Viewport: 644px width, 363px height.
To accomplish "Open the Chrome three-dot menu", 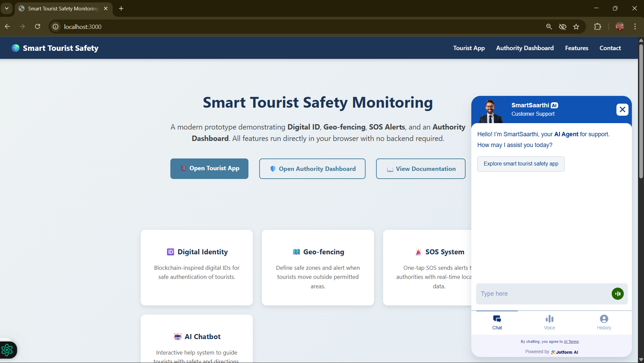I will coord(635,27).
